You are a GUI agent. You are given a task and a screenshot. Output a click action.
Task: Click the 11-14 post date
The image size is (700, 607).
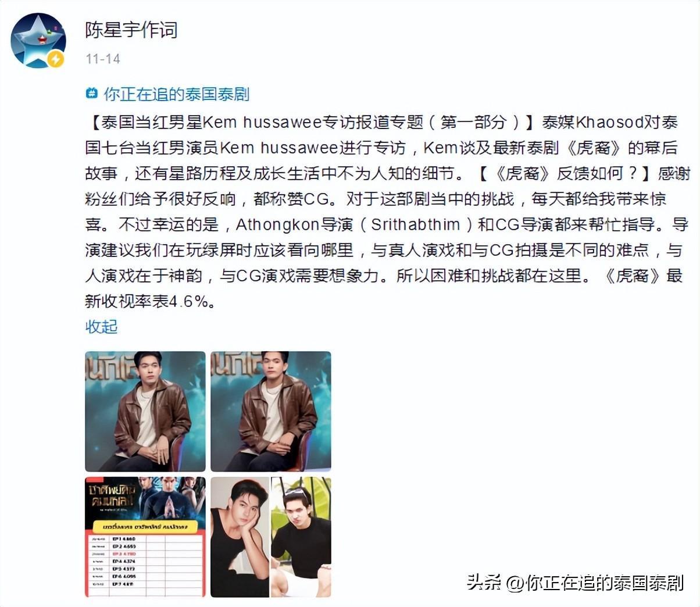point(103,59)
